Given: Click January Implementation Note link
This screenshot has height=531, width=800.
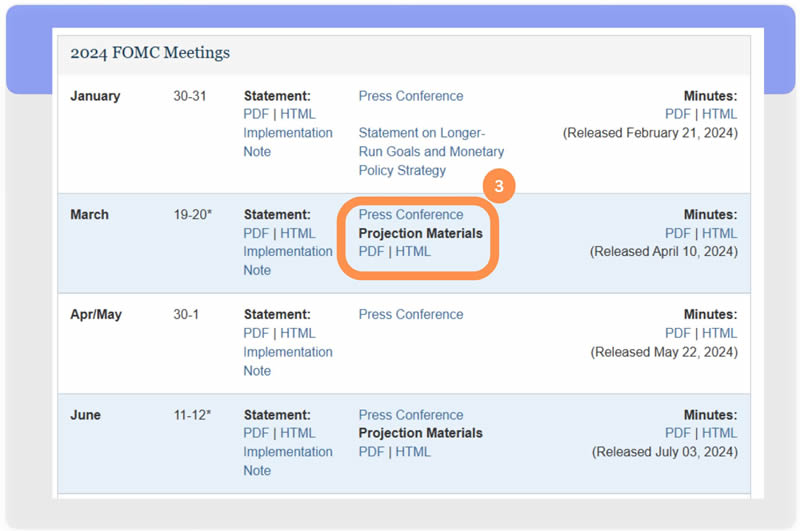Looking at the screenshot, I should click(x=287, y=142).
